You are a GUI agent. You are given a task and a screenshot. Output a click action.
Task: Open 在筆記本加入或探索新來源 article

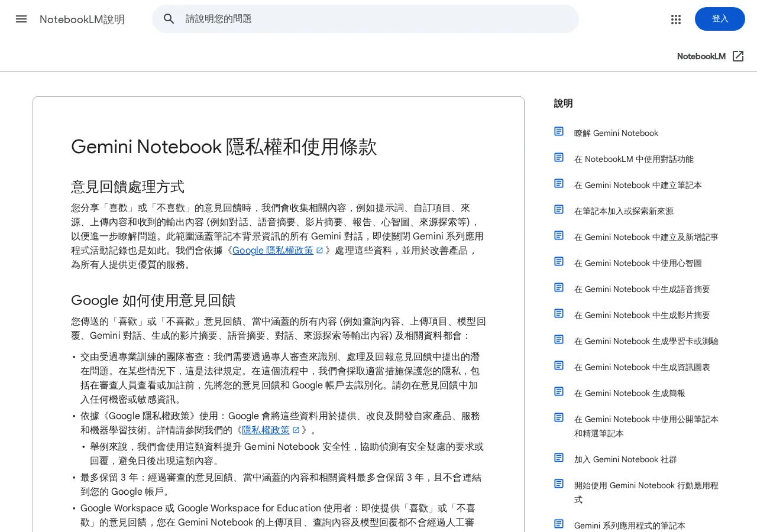624,211
